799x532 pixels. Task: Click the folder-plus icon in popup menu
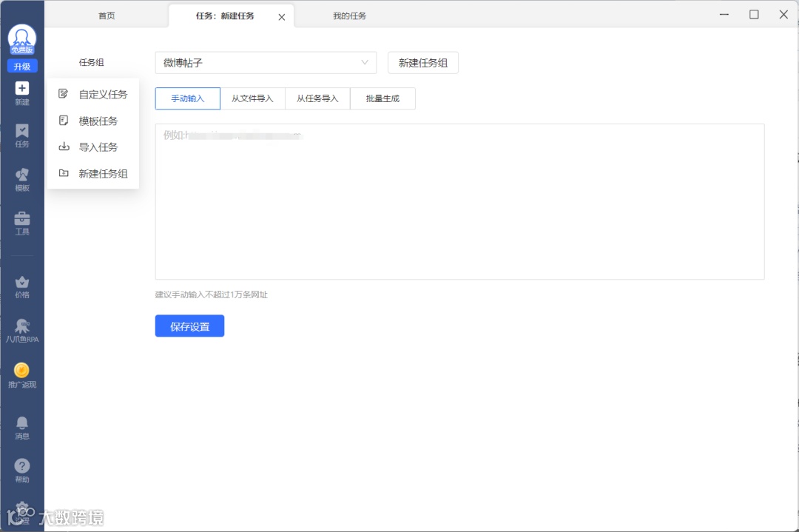pos(64,173)
